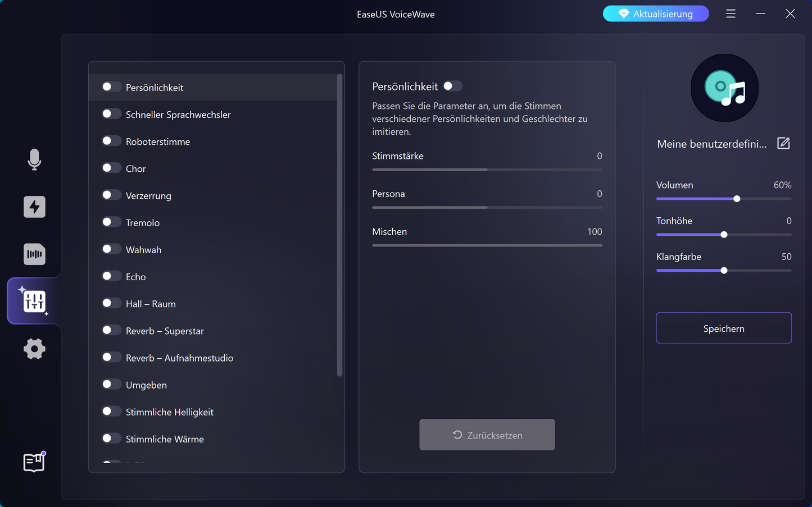
Task: Click the Mischen value 100
Action: pyautogui.click(x=595, y=231)
